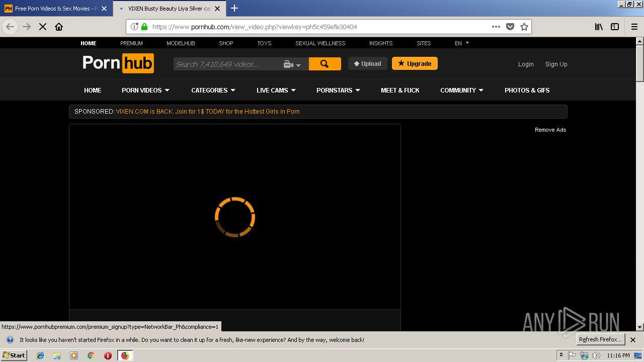Screen dimensions: 644x362
Task: Expand the PORN VIDEOS menu
Action: [145, 90]
